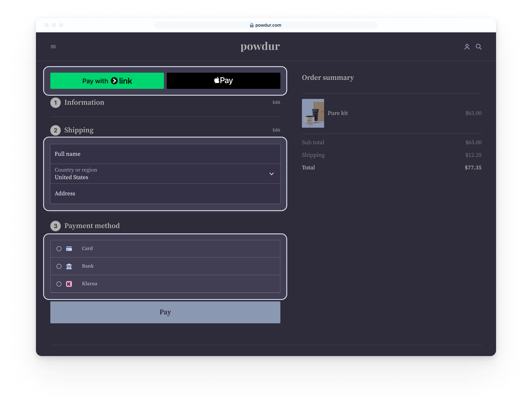Select Bank as the payment method
This screenshot has height=410, width=532.
pos(59,266)
